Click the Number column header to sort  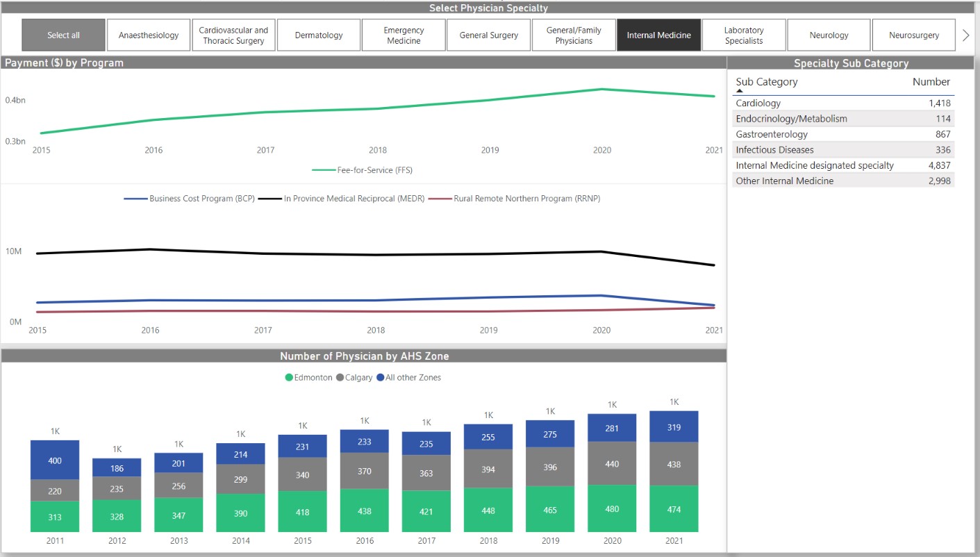click(931, 81)
